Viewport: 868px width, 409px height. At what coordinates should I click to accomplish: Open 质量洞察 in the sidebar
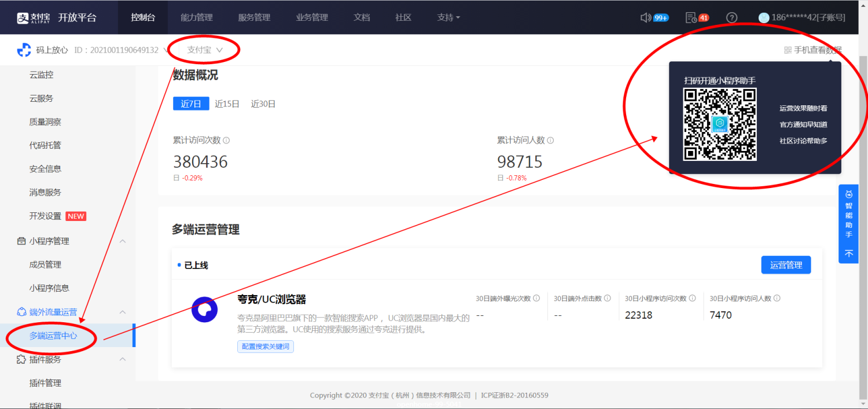[x=45, y=122]
